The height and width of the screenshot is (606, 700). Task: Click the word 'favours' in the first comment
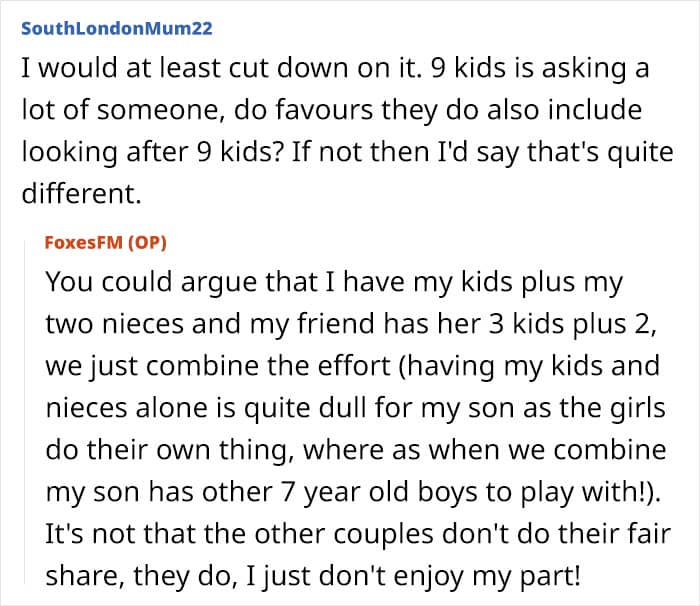pos(324,110)
